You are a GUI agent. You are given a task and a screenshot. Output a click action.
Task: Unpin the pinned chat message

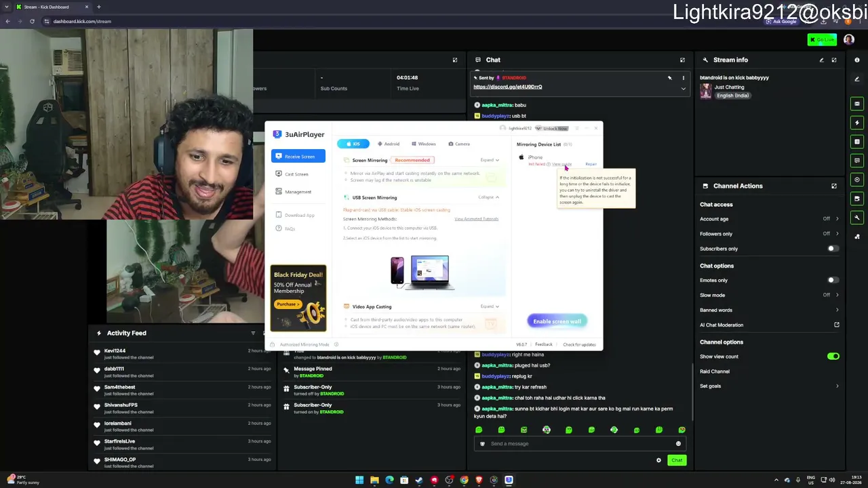669,78
